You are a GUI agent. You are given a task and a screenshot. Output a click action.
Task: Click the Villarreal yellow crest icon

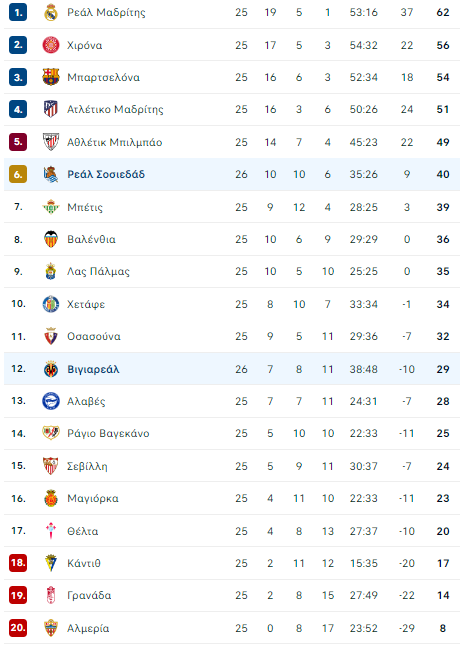coord(51,369)
